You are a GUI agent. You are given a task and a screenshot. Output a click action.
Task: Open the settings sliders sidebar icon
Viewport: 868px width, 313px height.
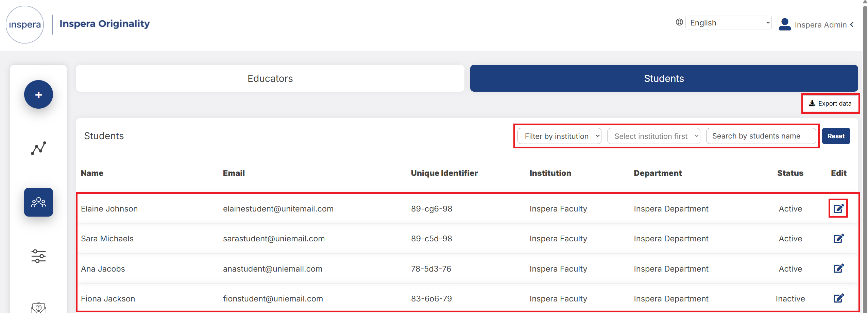[38, 256]
